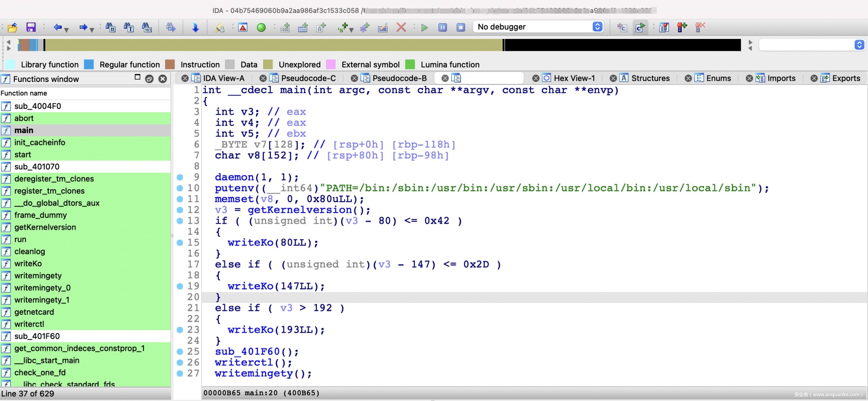Expand back navigation history arrow dropdown
The image size is (868, 401).
pos(67,30)
